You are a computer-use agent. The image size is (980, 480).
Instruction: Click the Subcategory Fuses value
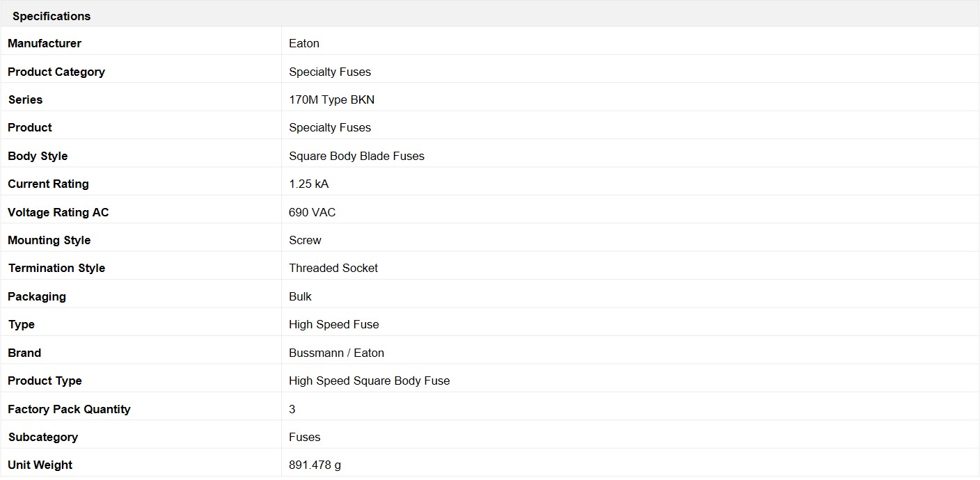pos(305,437)
